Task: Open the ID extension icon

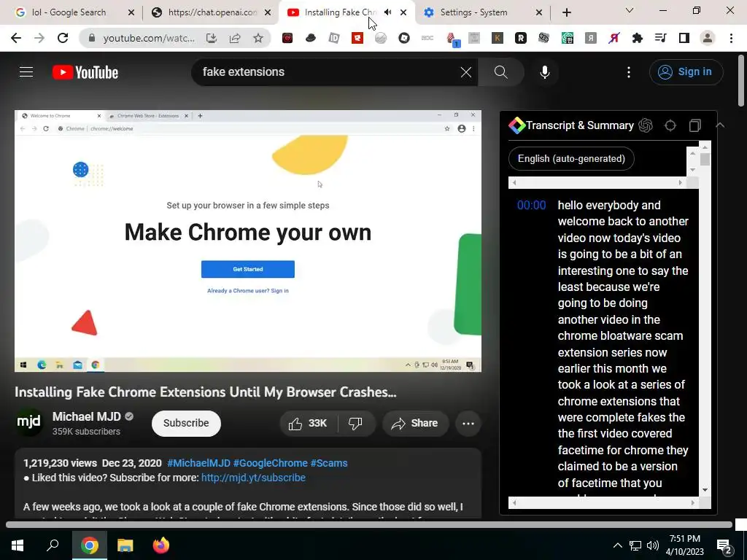Action: coord(334,38)
